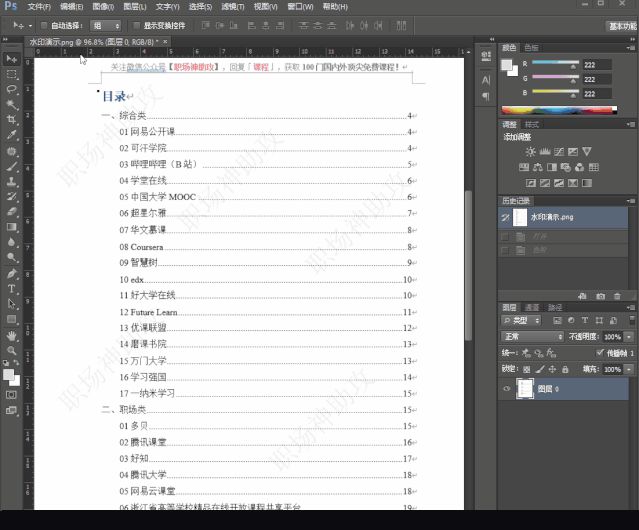
Task: Select the Gradient tool
Action: tap(11, 227)
